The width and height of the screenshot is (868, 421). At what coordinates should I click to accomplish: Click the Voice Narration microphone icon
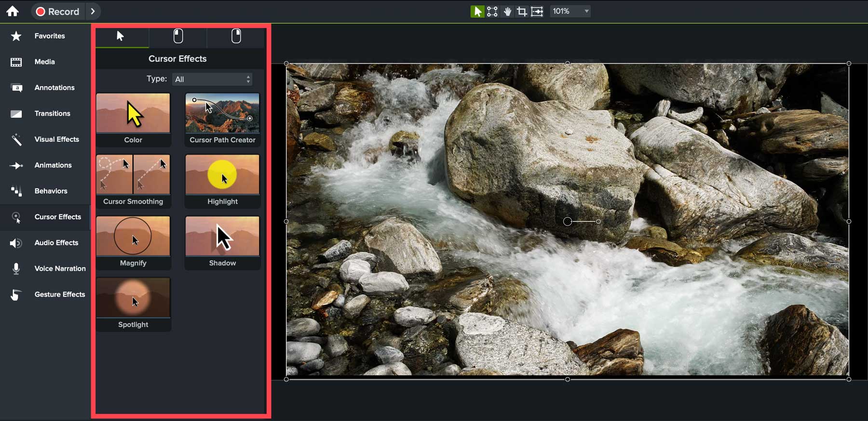pyautogui.click(x=16, y=269)
